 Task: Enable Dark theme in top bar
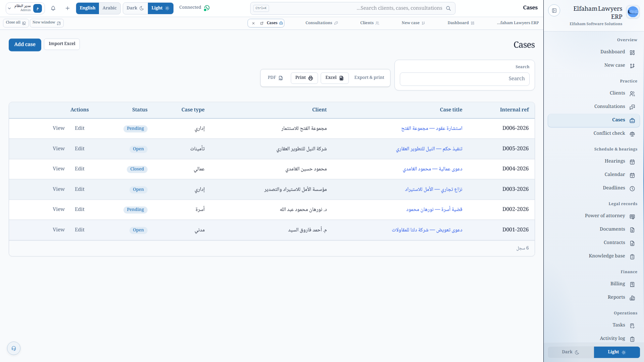pyautogui.click(x=135, y=8)
